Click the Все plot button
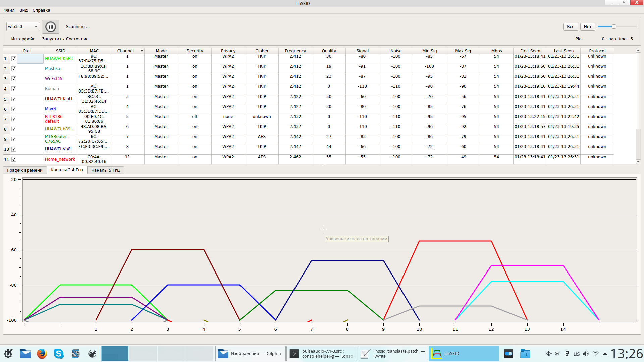Screen dimensions: 644x362 570,27
